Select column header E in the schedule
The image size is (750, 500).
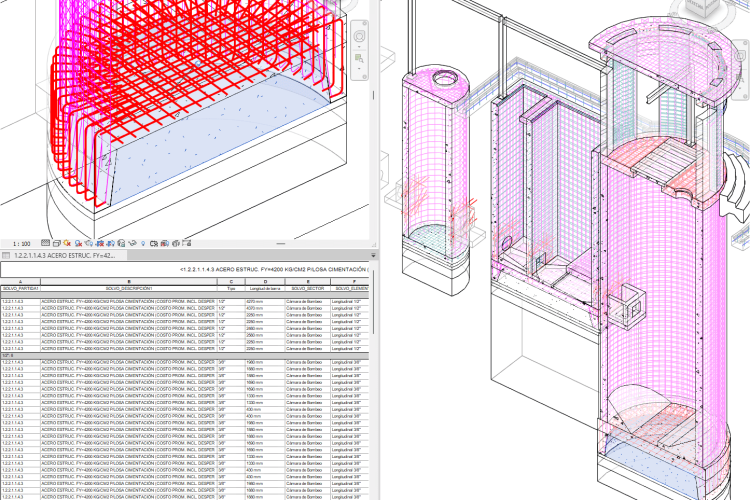(x=308, y=282)
